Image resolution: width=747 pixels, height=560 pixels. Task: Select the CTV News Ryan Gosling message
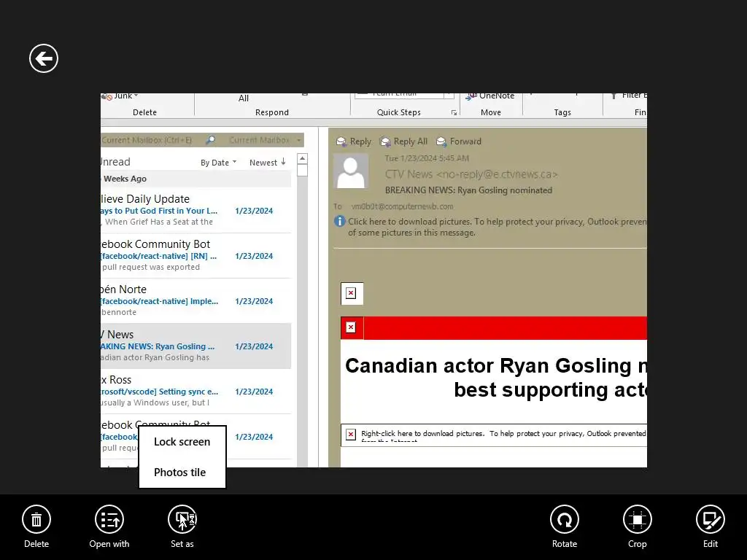point(196,346)
